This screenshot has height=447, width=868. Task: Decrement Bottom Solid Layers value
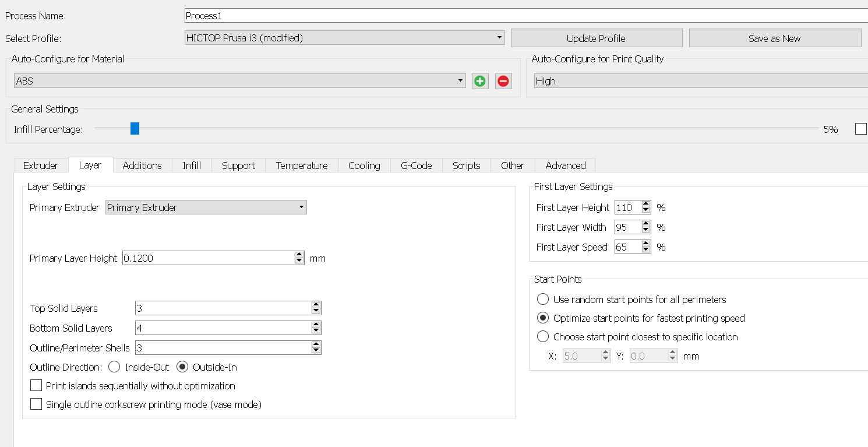click(x=316, y=332)
